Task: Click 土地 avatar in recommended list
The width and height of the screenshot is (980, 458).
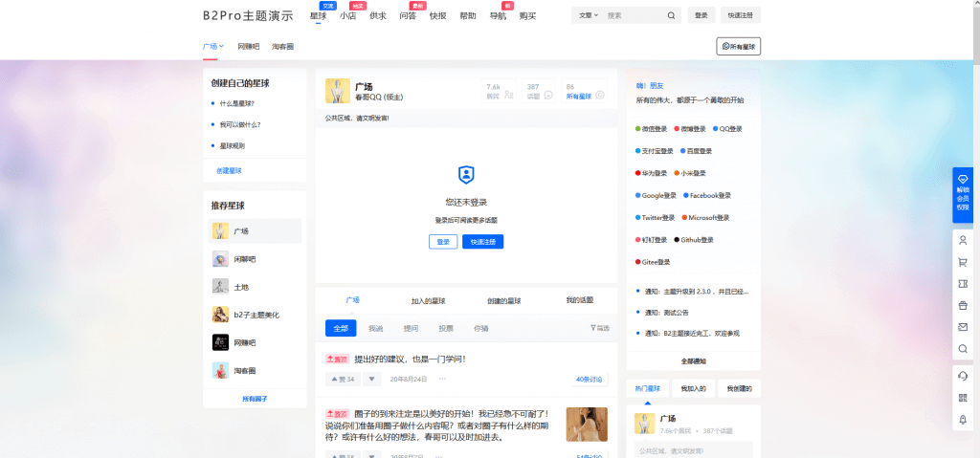Action: 220,286
